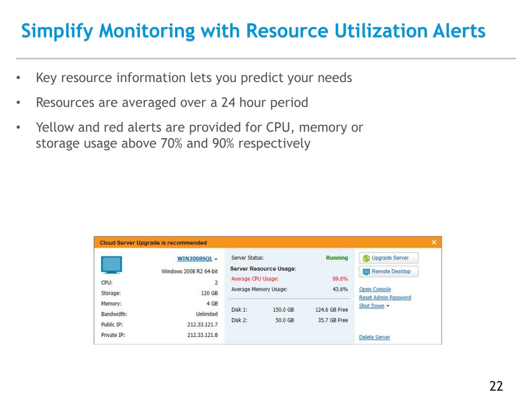Click the green Running status text
Viewport: 532px width, 399px height.
click(337, 258)
